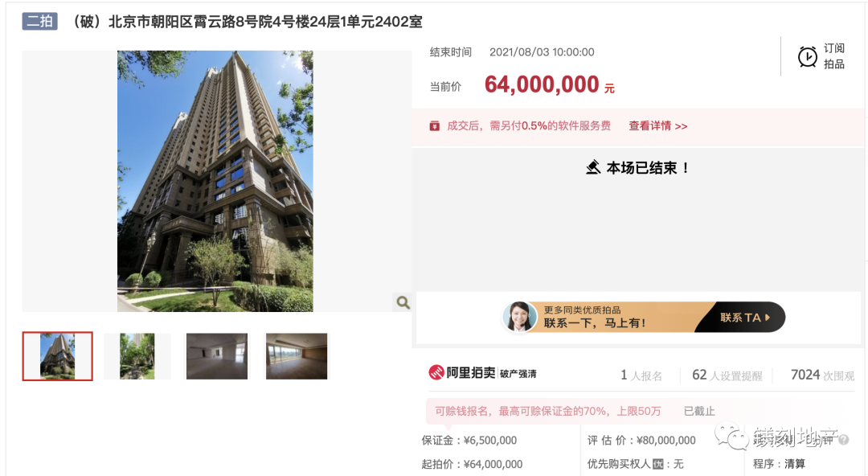Click the help question mark icon
This screenshot has height=476, width=868.
(x=844, y=440)
